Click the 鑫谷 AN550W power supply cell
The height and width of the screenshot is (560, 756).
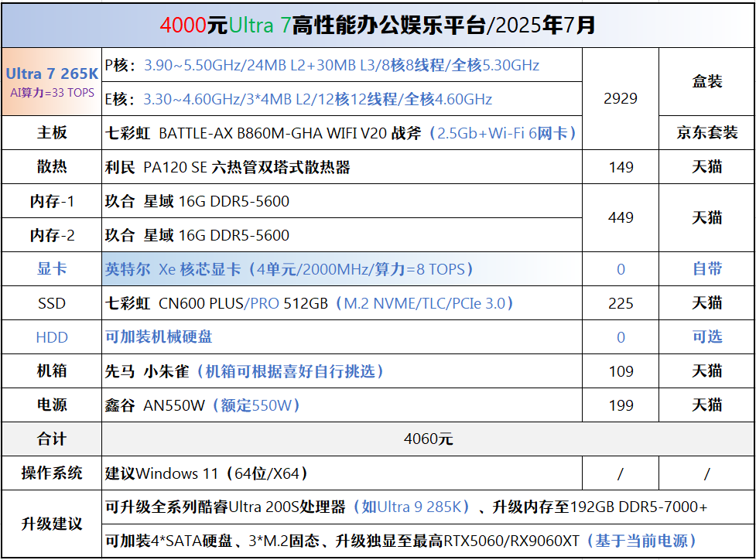click(x=342, y=405)
